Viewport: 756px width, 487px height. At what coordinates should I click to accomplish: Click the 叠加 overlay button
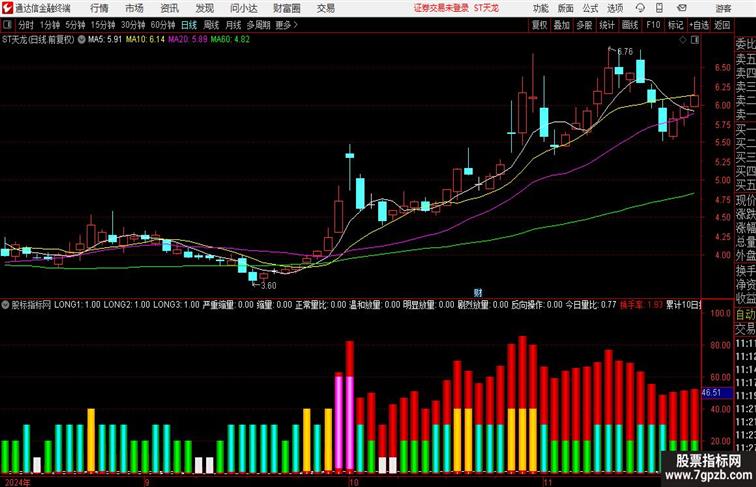click(x=562, y=25)
